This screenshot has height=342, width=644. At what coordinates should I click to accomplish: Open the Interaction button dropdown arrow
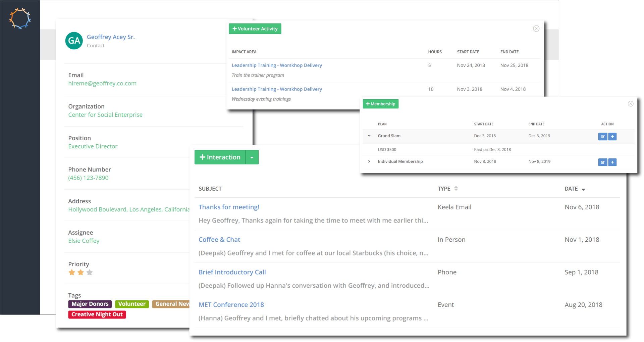(x=252, y=157)
